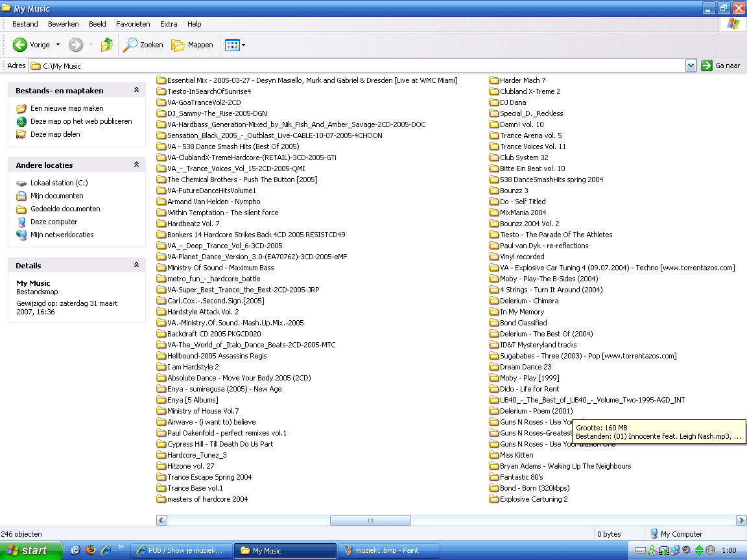Select folder 'Enya [5 Albums]'

pyautogui.click(x=187, y=400)
